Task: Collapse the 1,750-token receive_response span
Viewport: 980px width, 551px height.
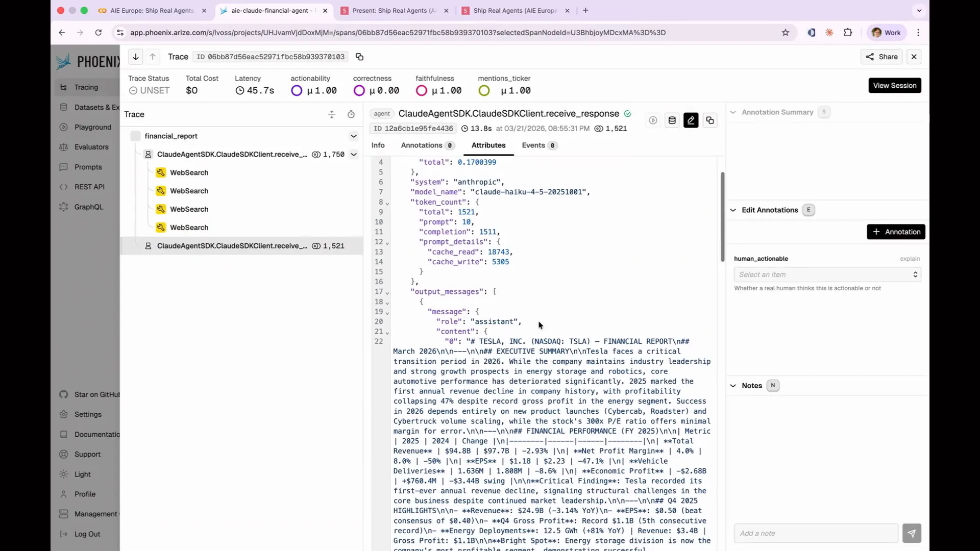Action: tap(353, 154)
